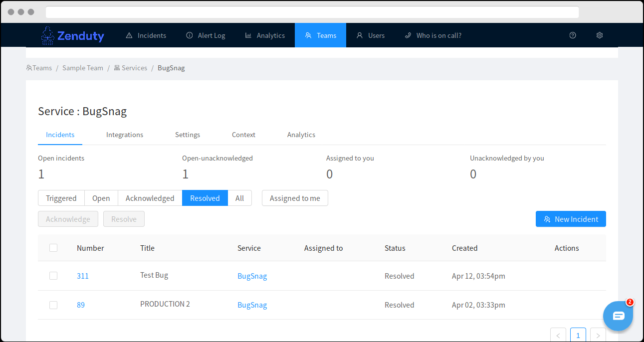Click the Number column header

coord(90,248)
